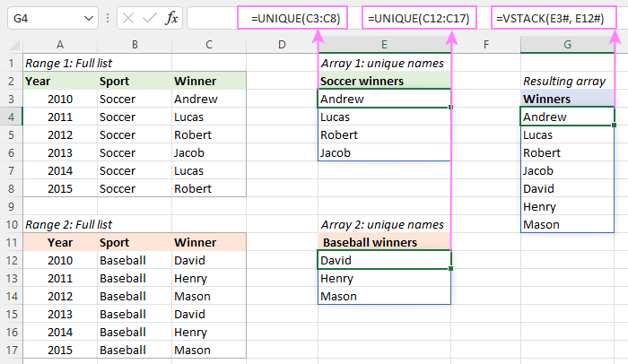This screenshot has width=628, height=364.
Task: Select row 10 by its row number
Action: [12, 224]
